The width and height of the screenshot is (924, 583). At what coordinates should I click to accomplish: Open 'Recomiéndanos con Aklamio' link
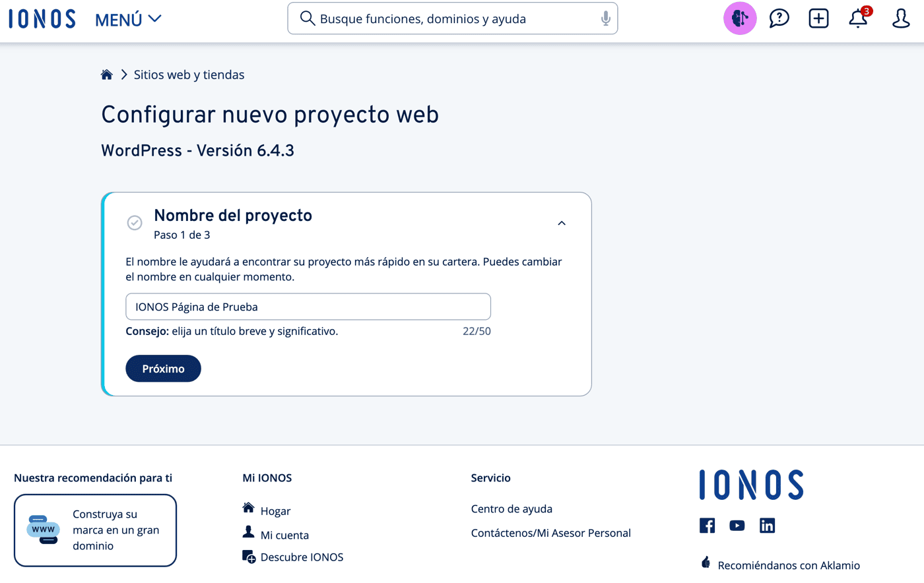789,565
